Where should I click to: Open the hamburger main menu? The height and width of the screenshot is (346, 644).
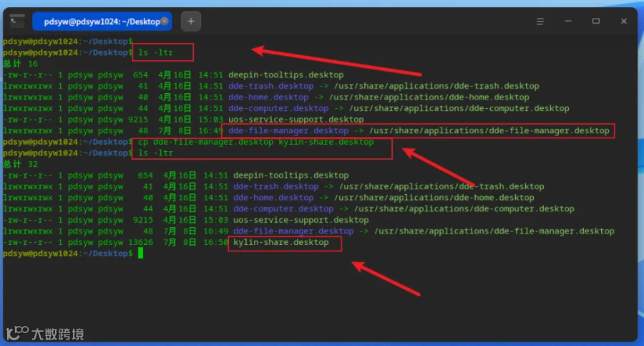click(x=540, y=21)
